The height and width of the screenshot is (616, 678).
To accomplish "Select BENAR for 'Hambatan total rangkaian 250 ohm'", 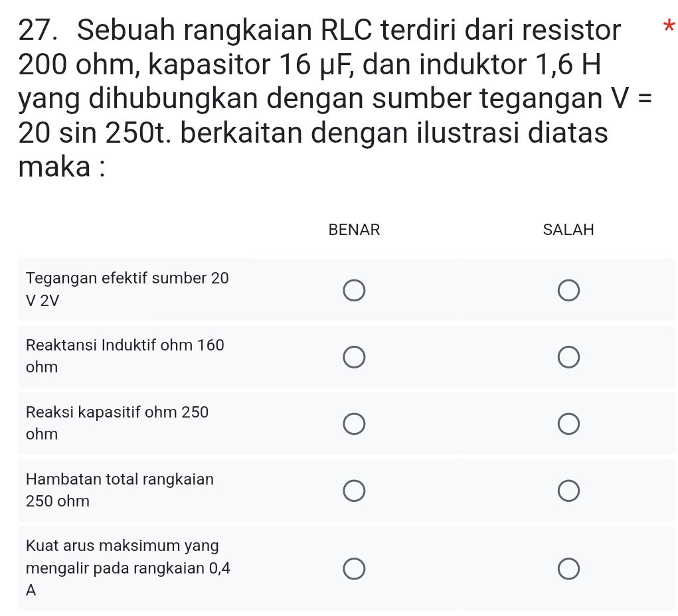I will (x=354, y=490).
